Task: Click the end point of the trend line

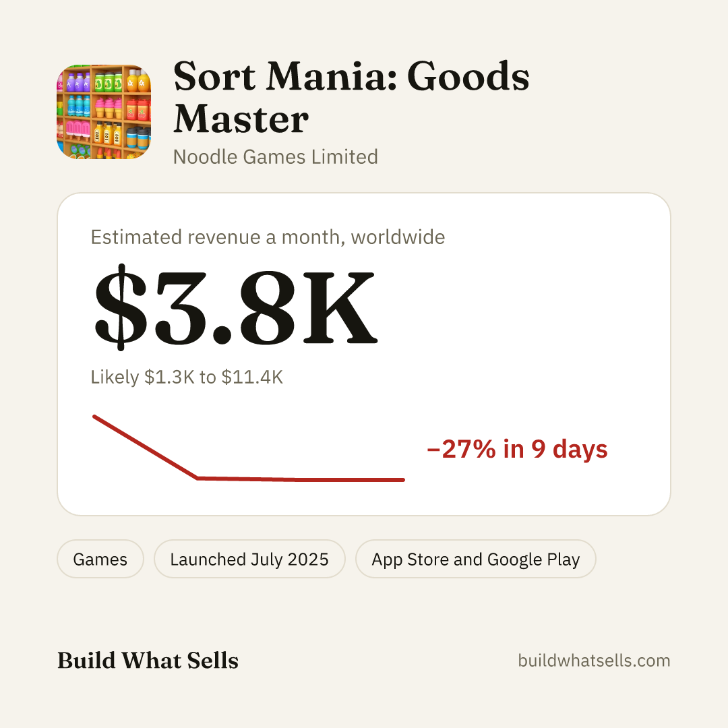Action: 402,480
